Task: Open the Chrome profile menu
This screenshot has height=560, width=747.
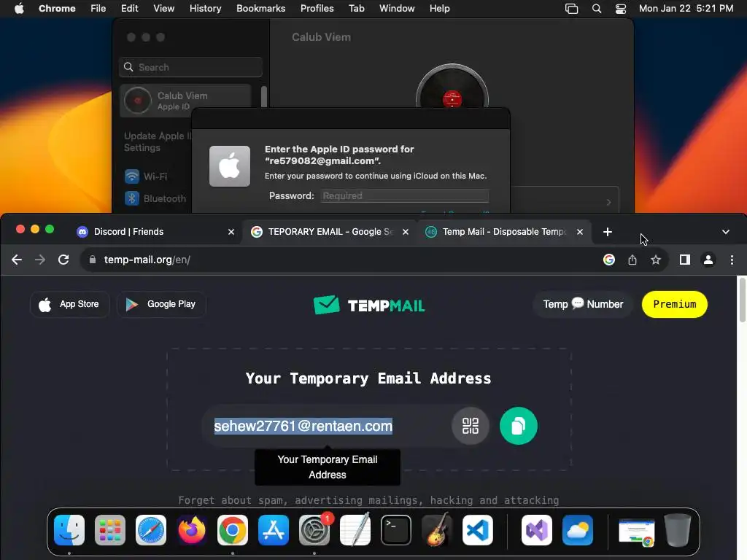Action: click(708, 260)
